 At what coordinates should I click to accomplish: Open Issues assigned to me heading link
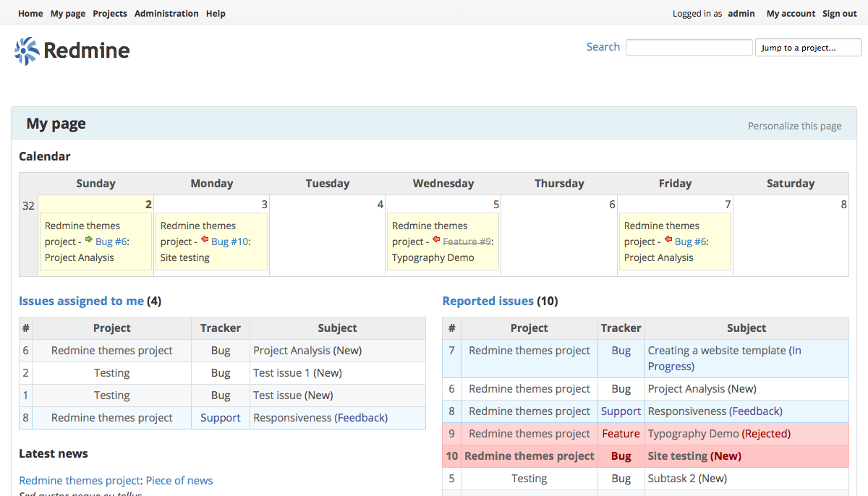[82, 301]
